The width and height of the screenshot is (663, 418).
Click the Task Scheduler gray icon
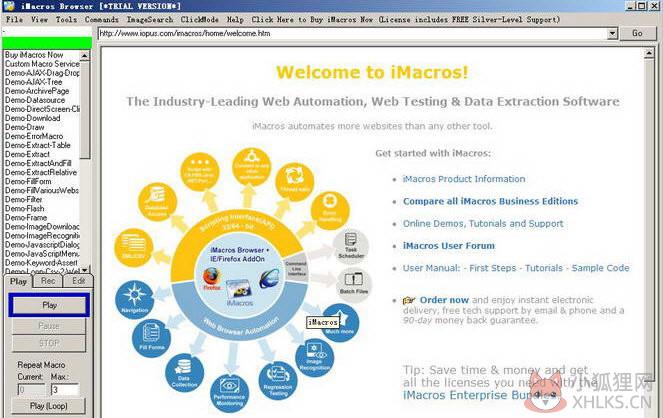click(351, 246)
